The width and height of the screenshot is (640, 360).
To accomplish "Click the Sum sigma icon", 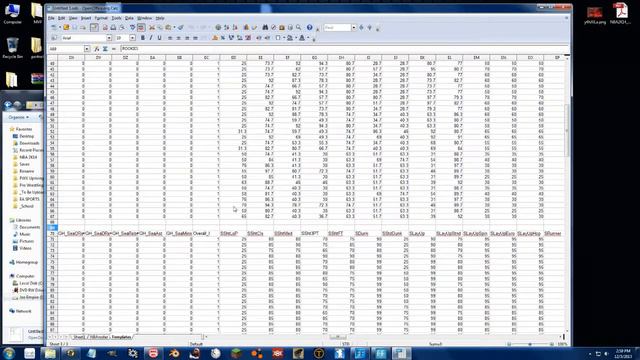I will [105, 49].
